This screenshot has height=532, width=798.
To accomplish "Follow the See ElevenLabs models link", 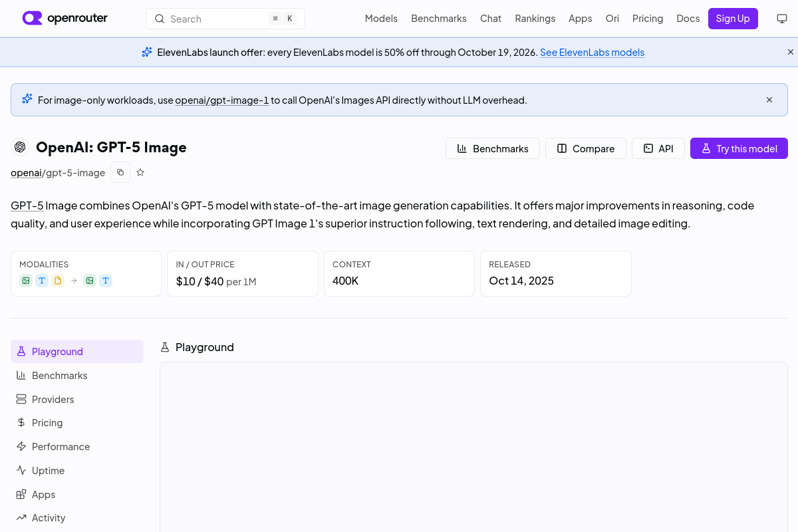I will tap(592, 53).
